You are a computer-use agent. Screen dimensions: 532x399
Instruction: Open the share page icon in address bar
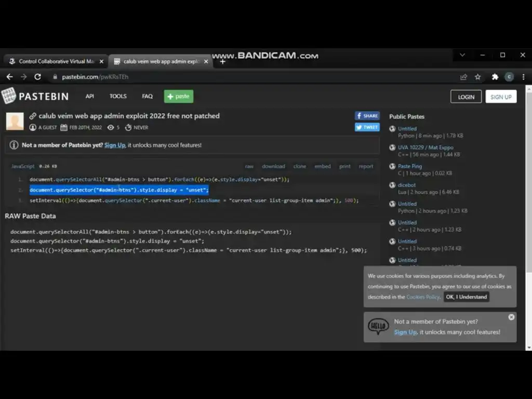(463, 77)
